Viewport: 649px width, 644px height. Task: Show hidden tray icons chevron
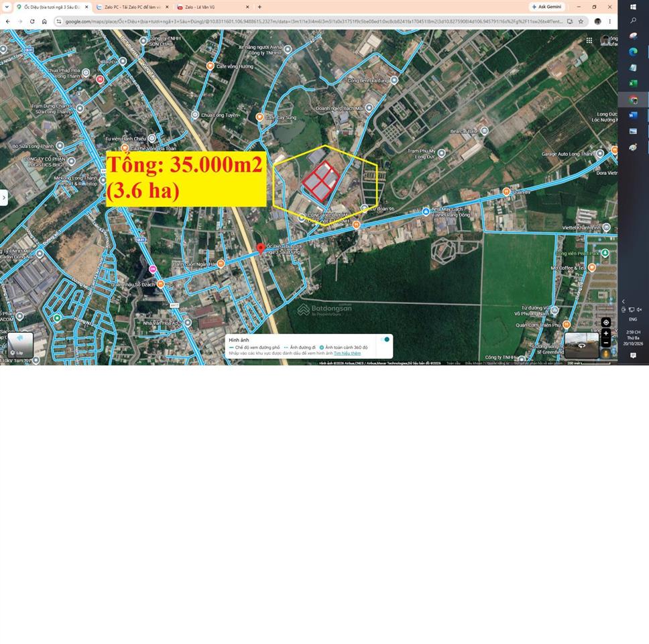624,302
